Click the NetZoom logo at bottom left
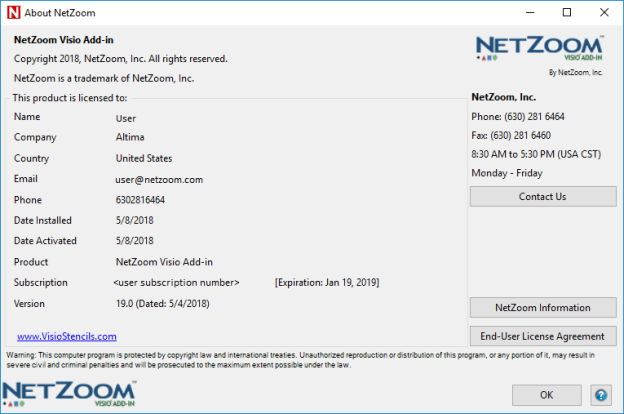 [x=69, y=394]
